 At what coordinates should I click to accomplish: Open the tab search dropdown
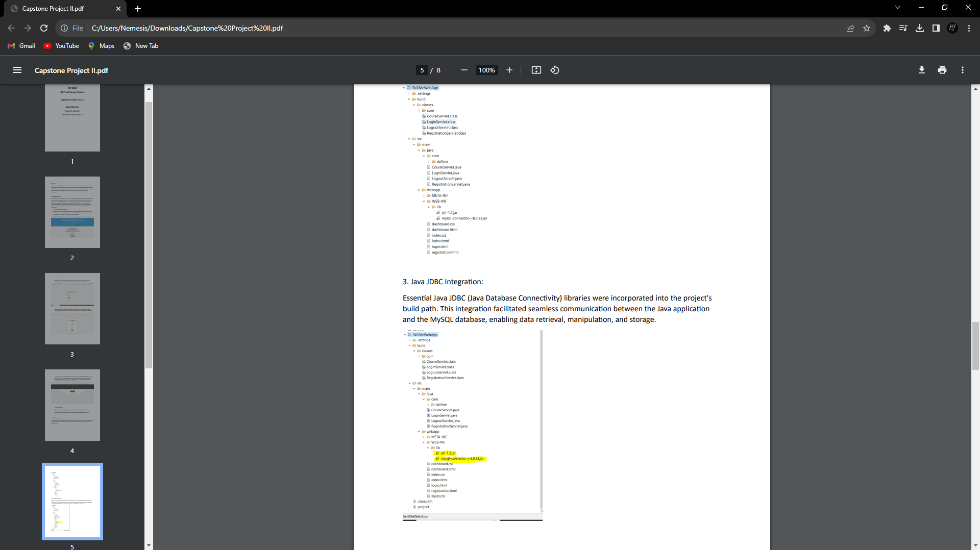coord(897,7)
